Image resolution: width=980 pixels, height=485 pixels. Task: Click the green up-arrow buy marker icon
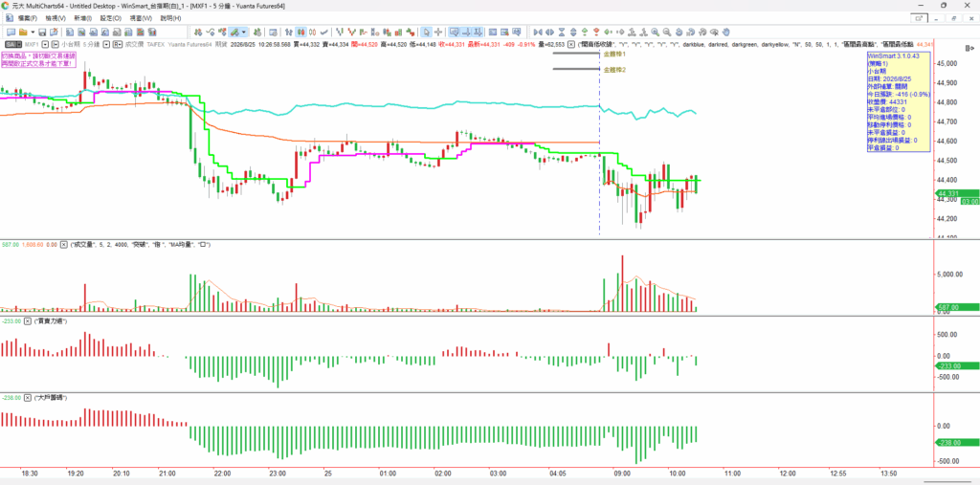(x=585, y=32)
